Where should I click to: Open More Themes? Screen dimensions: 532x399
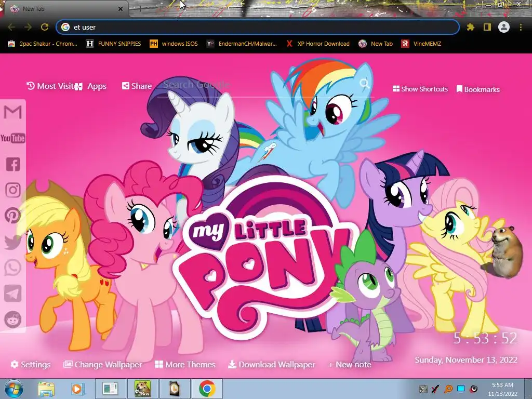185,364
